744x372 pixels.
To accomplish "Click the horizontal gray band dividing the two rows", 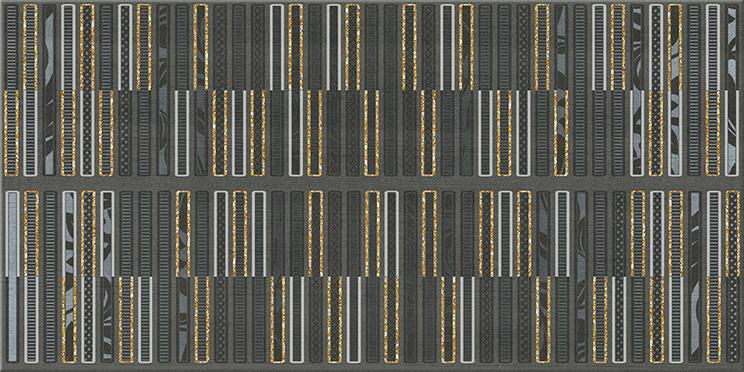I will [372, 183].
